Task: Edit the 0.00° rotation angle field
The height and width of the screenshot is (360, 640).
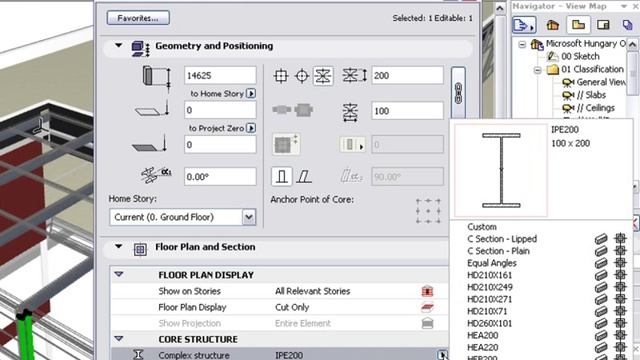Action: (220, 177)
